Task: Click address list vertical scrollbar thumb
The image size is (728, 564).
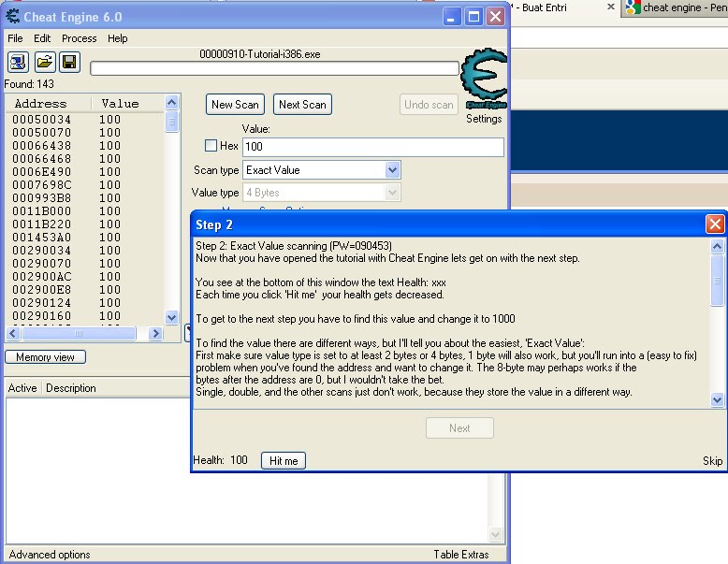Action: [171, 122]
